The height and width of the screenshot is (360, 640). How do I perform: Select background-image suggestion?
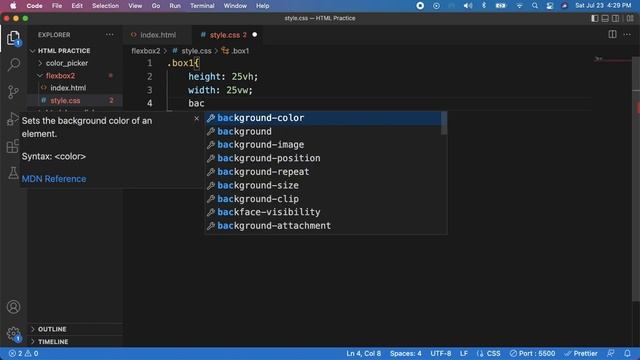click(322, 145)
